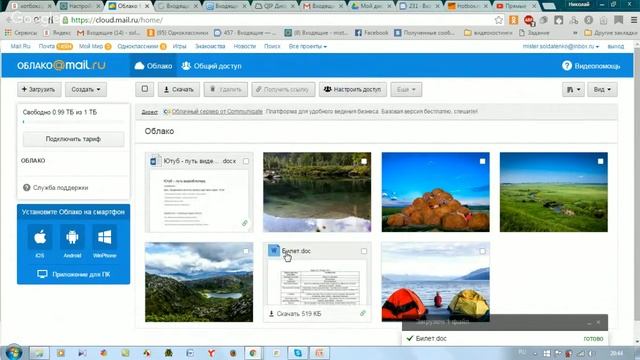This screenshot has height=360, width=640.
Task: Bookmark page with the star icon
Action: click(x=498, y=20)
